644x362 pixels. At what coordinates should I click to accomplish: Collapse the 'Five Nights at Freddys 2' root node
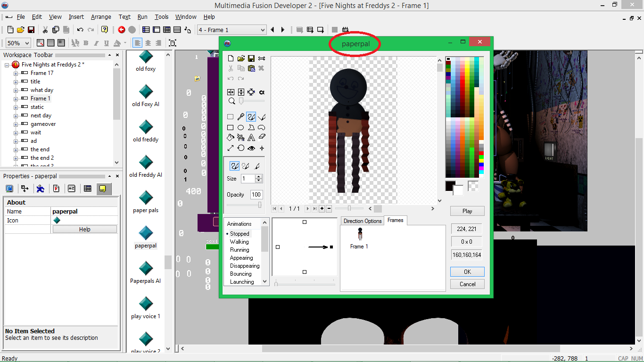point(7,65)
